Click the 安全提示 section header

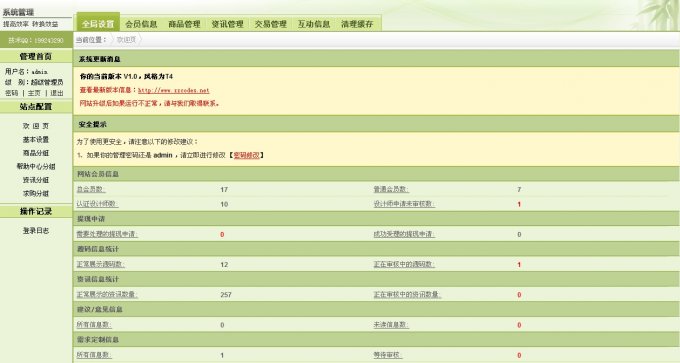click(376, 124)
